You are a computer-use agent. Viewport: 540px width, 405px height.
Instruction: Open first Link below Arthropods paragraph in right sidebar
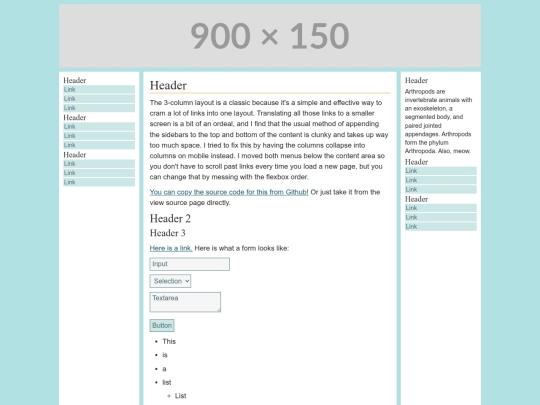pos(441,171)
